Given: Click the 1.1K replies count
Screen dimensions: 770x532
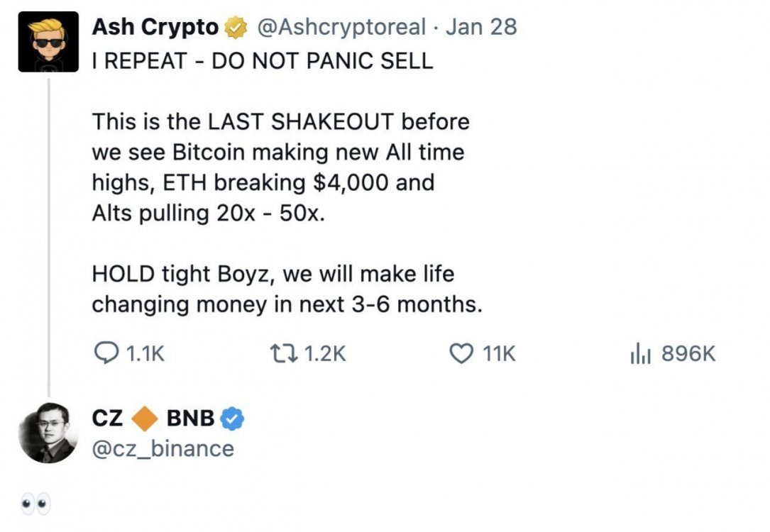Looking at the screenshot, I should coord(145,353).
